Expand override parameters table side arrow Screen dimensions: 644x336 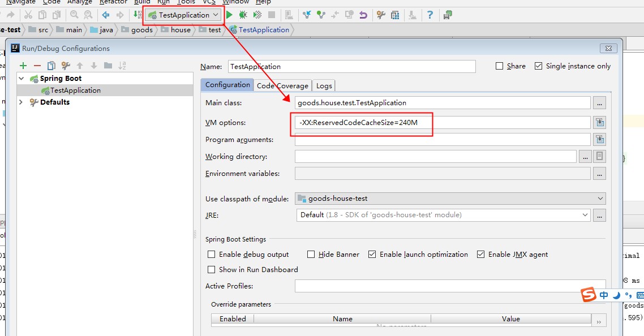point(599,322)
